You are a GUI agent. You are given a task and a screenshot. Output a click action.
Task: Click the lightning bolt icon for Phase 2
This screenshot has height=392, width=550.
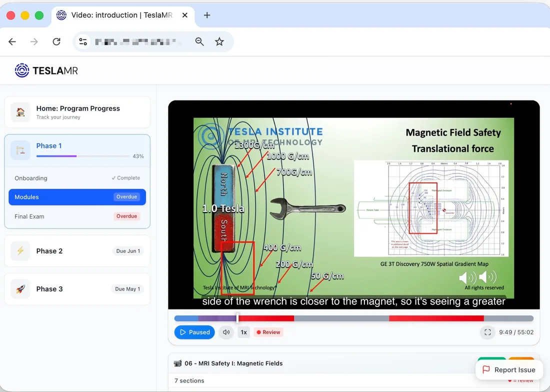click(20, 250)
